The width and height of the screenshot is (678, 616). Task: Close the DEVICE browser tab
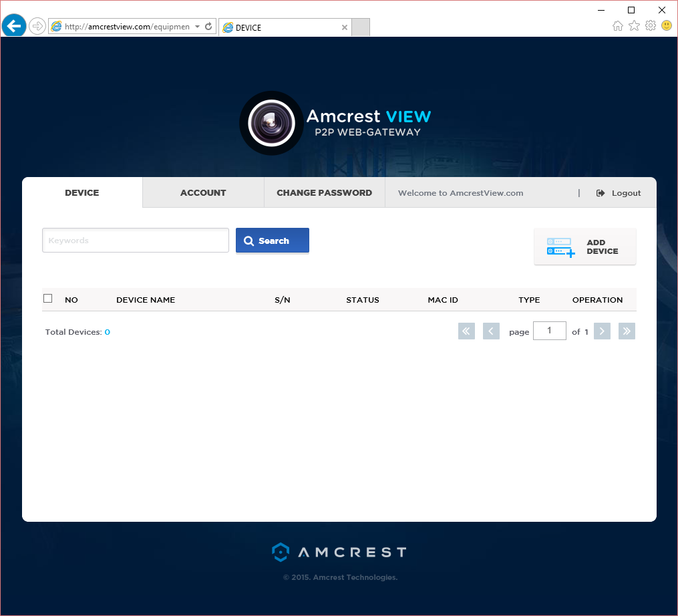click(x=345, y=27)
